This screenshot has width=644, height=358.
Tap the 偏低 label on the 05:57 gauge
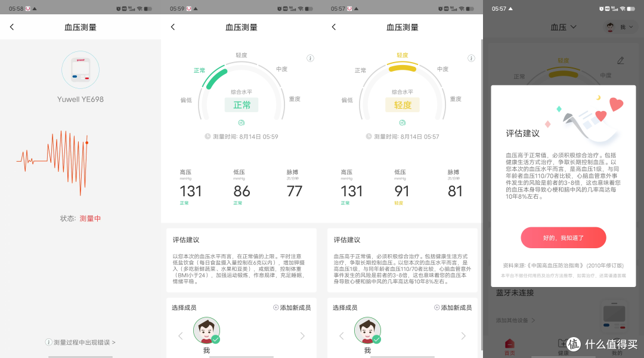[347, 100]
